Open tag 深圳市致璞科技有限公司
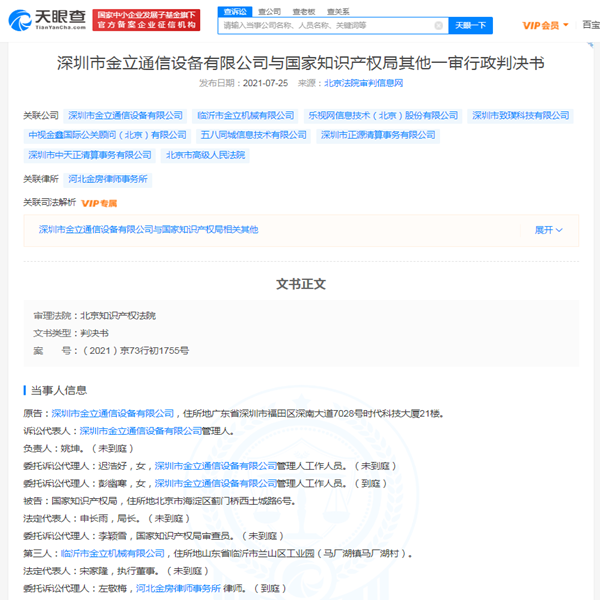600x600 pixels. tap(520, 116)
